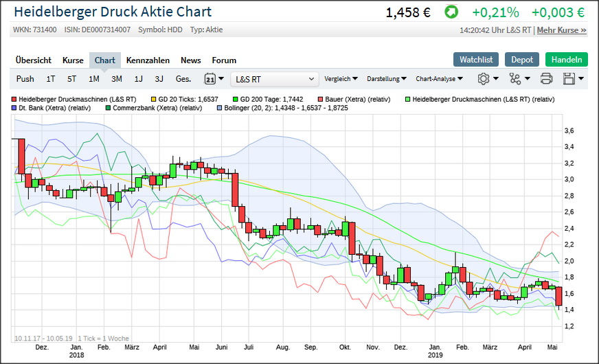
Task: Save the chart using floppy disk icon
Action: pos(569,79)
